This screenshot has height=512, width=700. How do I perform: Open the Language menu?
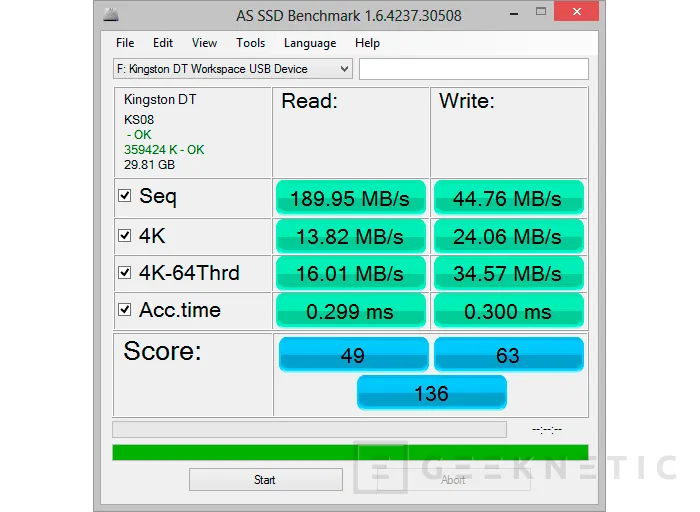coord(309,43)
